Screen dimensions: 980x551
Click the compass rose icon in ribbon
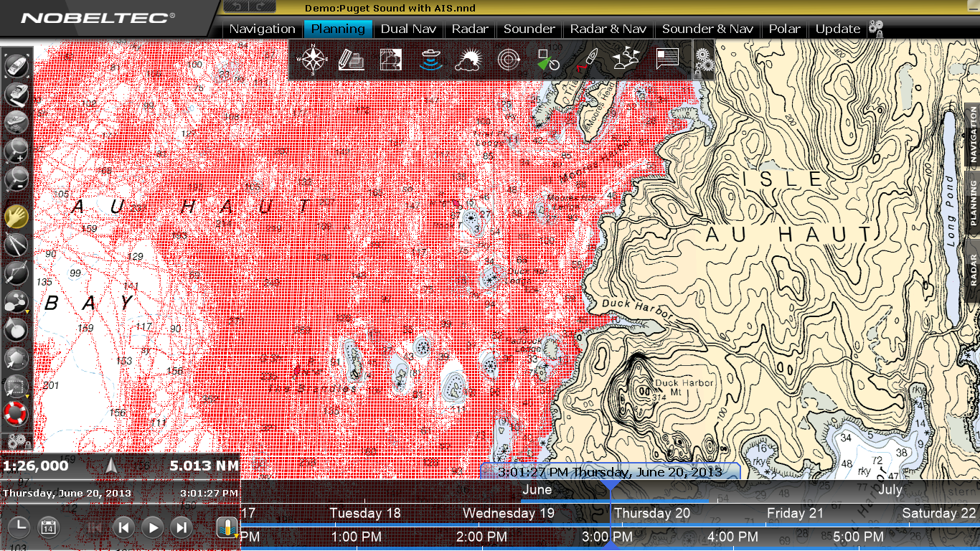(313, 60)
